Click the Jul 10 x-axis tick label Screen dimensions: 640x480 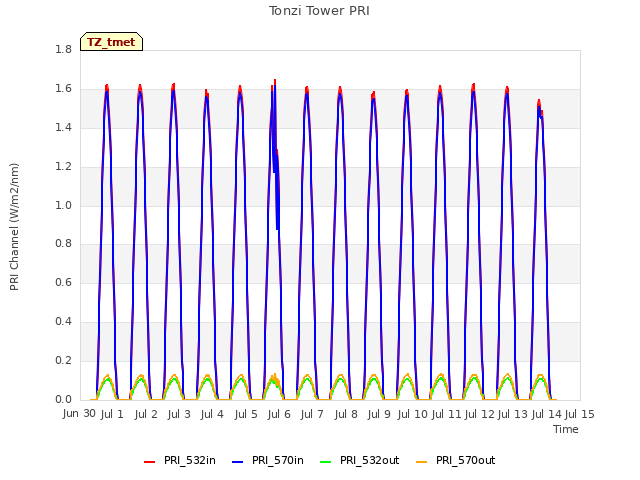click(x=412, y=414)
